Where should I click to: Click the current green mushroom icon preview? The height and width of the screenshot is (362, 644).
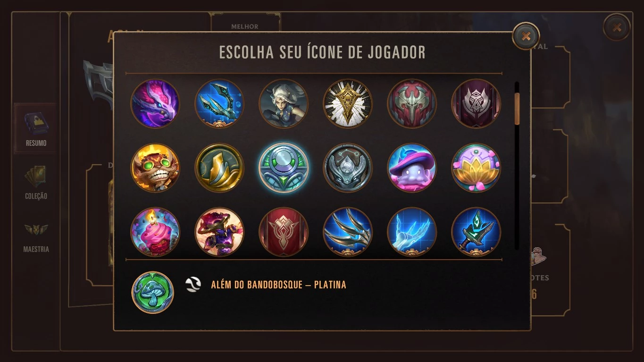pyautogui.click(x=152, y=292)
